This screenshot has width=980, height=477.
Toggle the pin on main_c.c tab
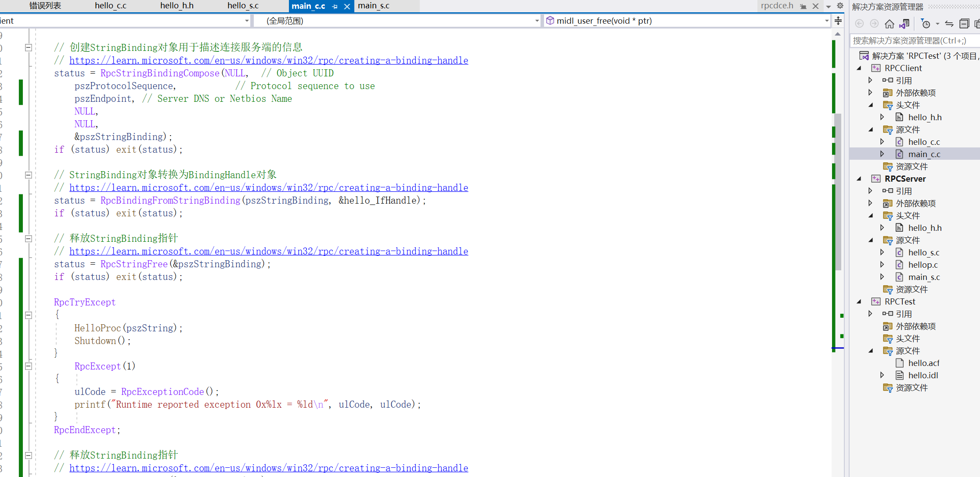pyautogui.click(x=335, y=6)
